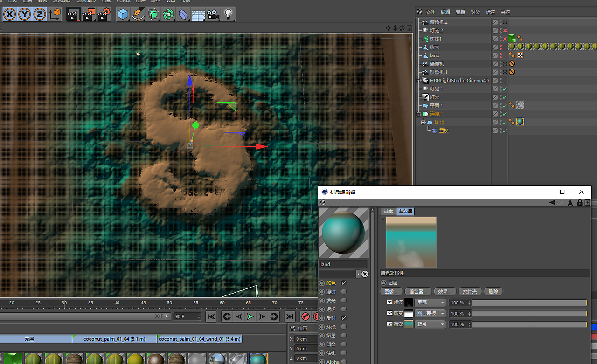This screenshot has height=364, width=597.
Task: Click the 图层蒙板 layer opacity slider
Action: (x=529, y=314)
